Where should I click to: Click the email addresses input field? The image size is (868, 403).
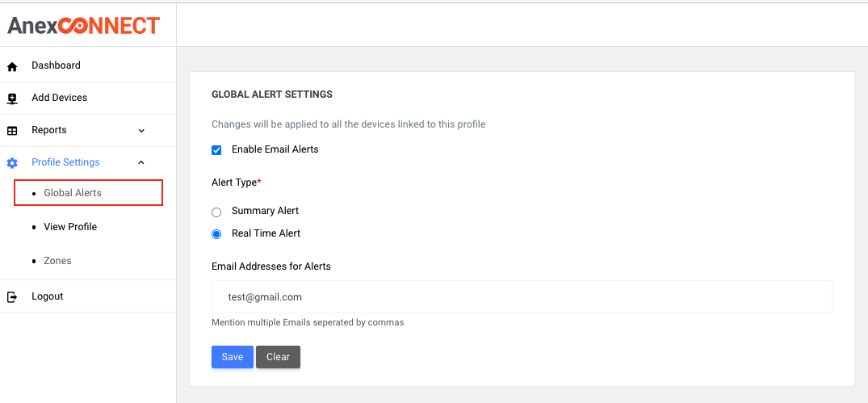tap(522, 297)
